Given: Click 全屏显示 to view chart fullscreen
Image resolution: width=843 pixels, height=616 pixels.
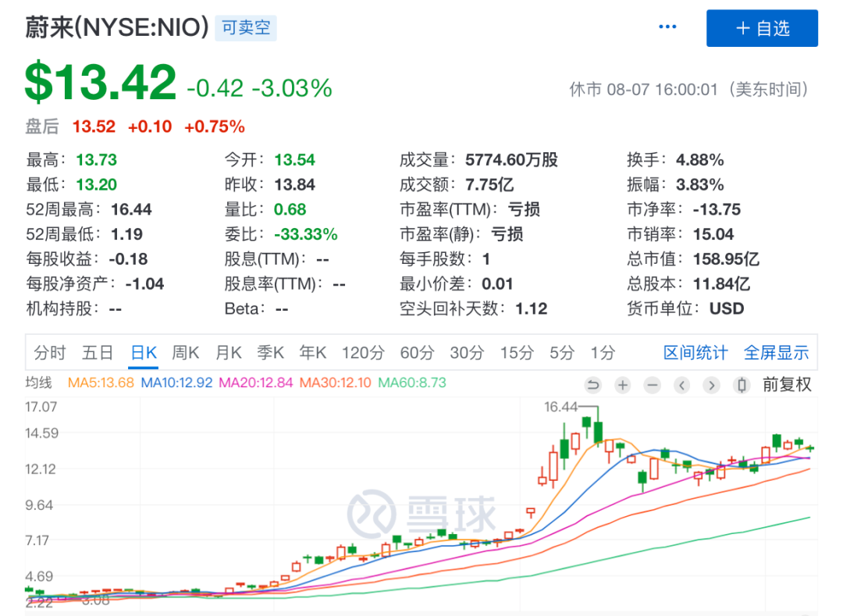Looking at the screenshot, I should coord(776,353).
